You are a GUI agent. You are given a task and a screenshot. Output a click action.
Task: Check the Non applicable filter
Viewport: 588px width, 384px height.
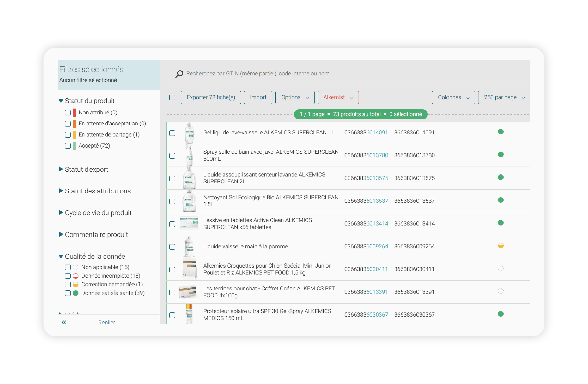pos(68,267)
